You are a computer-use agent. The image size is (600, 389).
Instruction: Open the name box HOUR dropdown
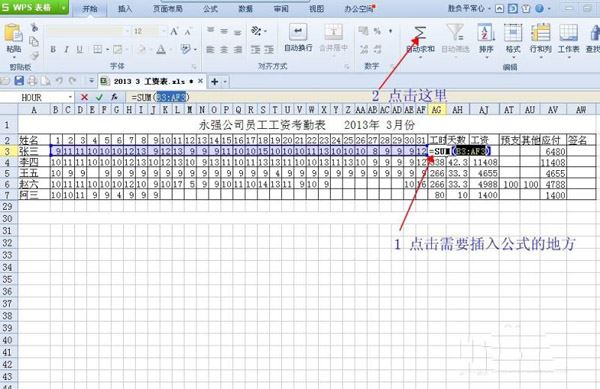tap(70, 97)
